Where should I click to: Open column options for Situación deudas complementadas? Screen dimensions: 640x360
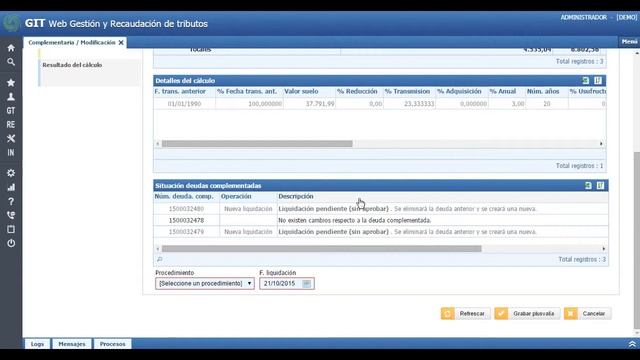tap(600, 185)
